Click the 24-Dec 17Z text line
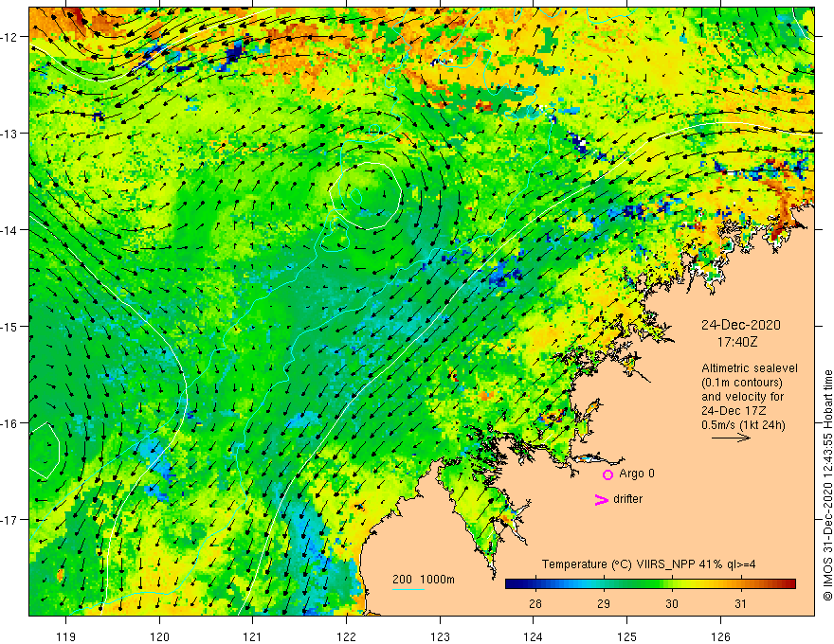834x644 pixels. [x=734, y=411]
